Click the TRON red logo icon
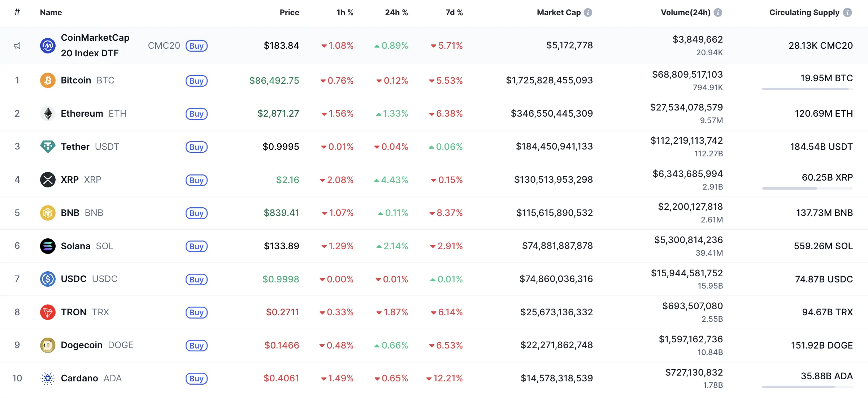The image size is (868, 398). 48,312
